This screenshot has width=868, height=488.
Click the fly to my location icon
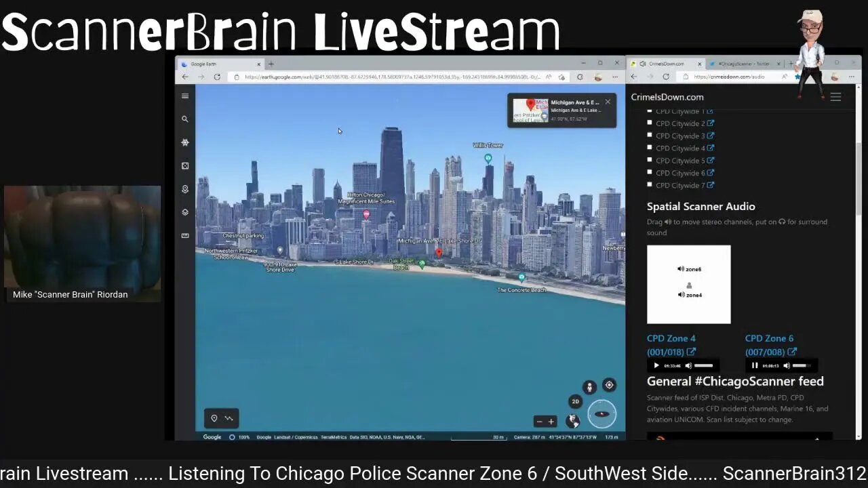pos(609,385)
